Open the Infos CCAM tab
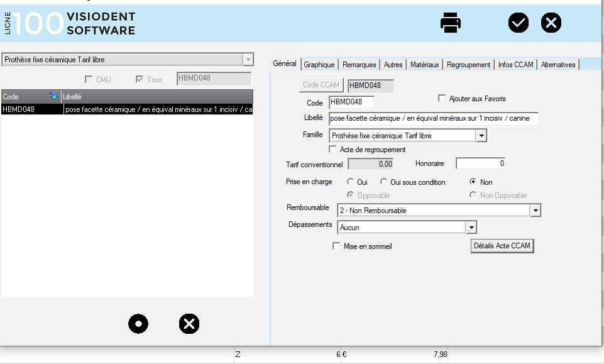604x364 pixels. tap(515, 65)
